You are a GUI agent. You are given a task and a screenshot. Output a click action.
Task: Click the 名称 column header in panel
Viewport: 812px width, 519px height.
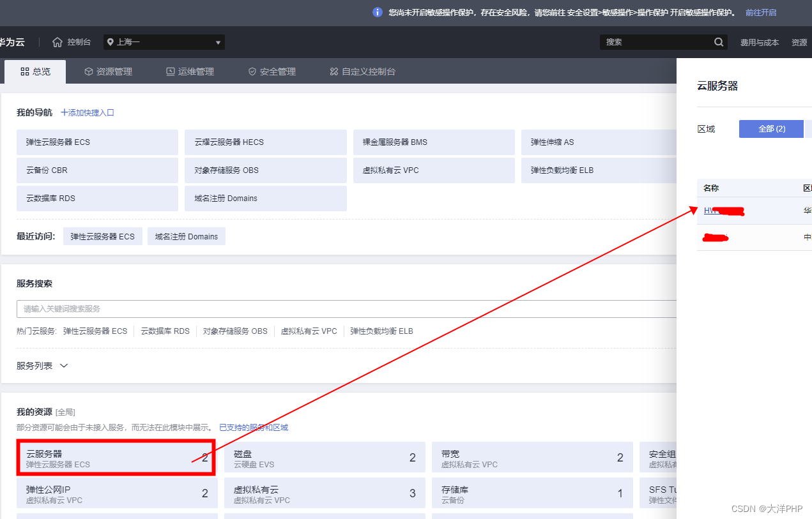(711, 188)
